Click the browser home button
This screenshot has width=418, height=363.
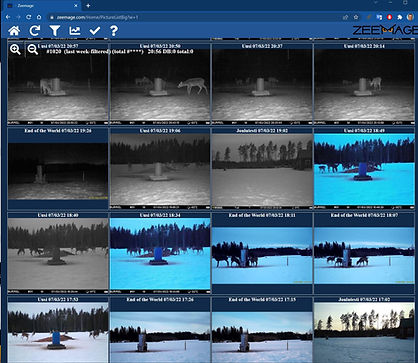(x=39, y=17)
